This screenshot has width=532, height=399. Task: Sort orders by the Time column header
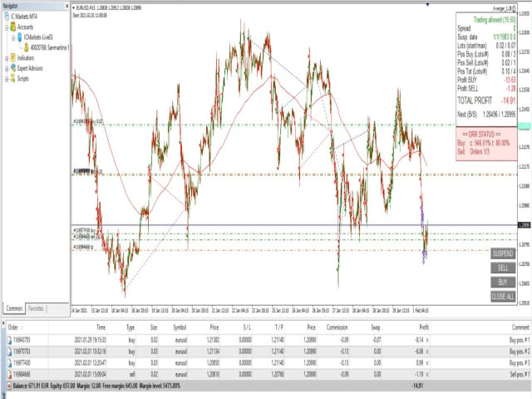pos(101,328)
